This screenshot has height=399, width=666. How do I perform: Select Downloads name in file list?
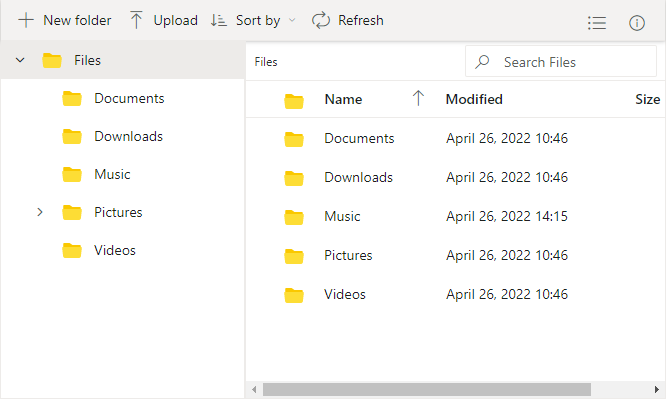(x=358, y=177)
